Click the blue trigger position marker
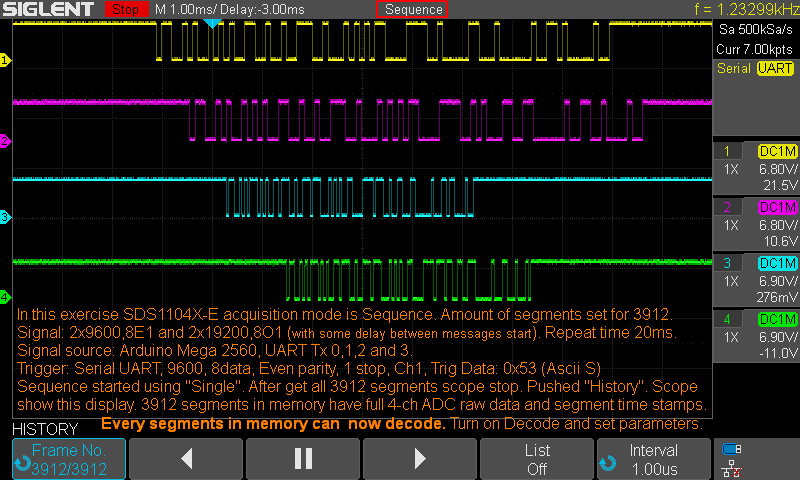Screen dimensions: 800x480 212,23
